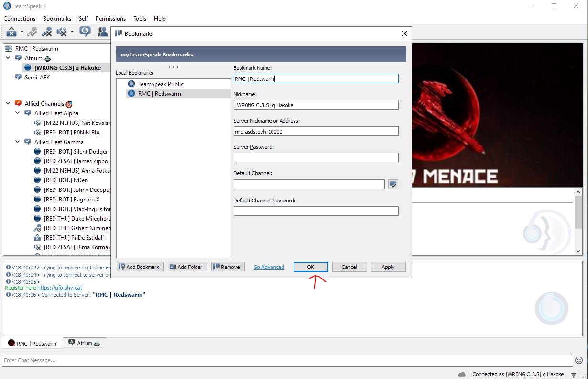This screenshot has height=379, width=588.
Task: Toggle Mute Microphone in the toolbar
Action: [x=47, y=32]
